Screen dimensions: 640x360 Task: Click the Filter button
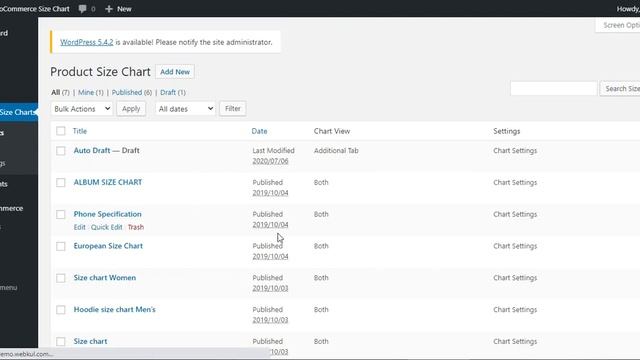click(x=233, y=109)
